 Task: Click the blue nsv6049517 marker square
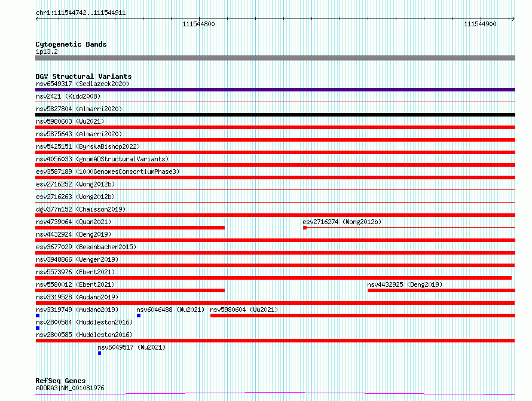coord(99,353)
